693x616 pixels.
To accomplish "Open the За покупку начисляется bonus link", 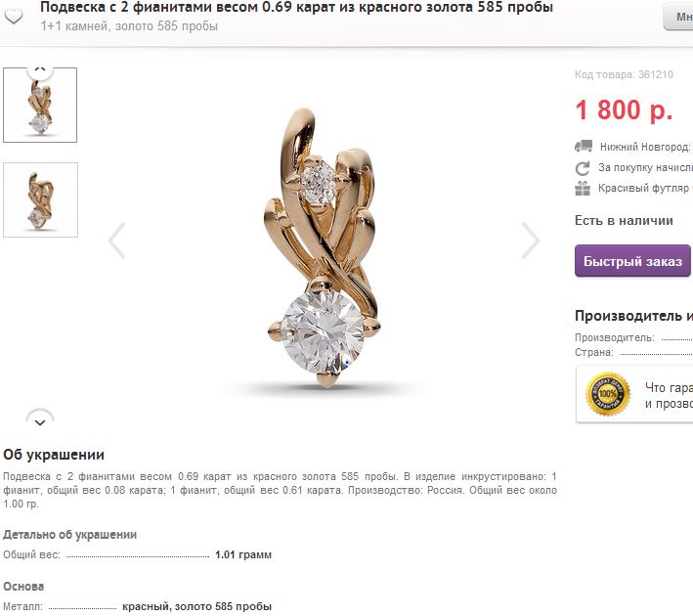I will coord(645,167).
